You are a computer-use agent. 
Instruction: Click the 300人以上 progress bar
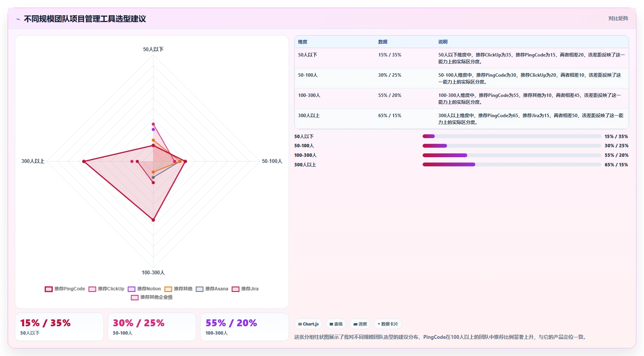(x=512, y=164)
